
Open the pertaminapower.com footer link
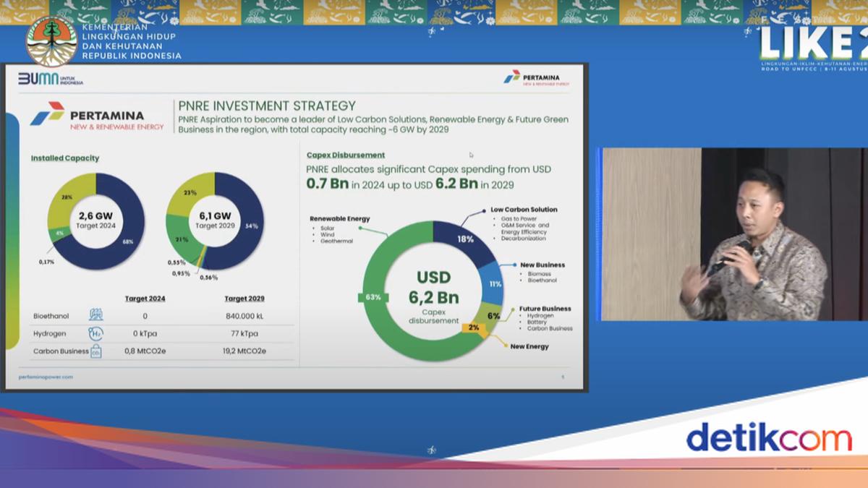tap(46, 377)
